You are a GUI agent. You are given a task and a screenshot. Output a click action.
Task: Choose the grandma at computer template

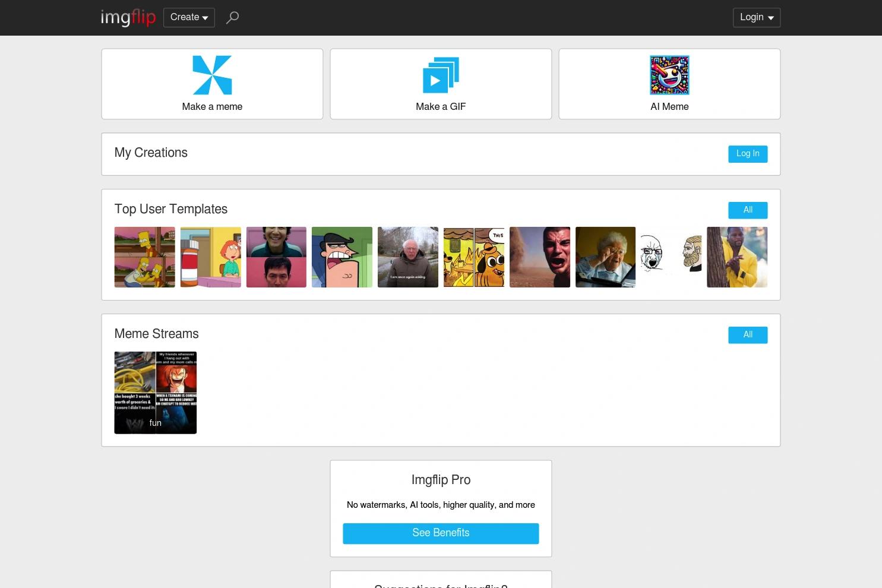click(605, 257)
